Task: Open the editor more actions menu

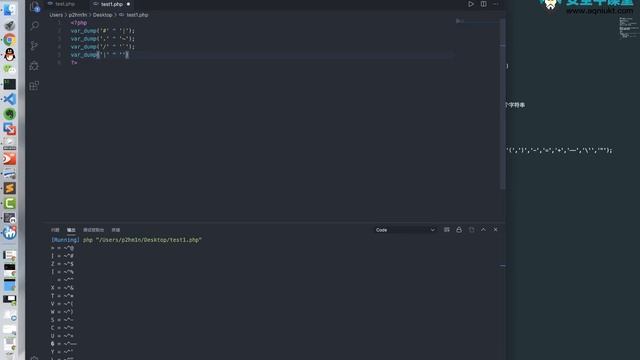Action: [x=496, y=4]
